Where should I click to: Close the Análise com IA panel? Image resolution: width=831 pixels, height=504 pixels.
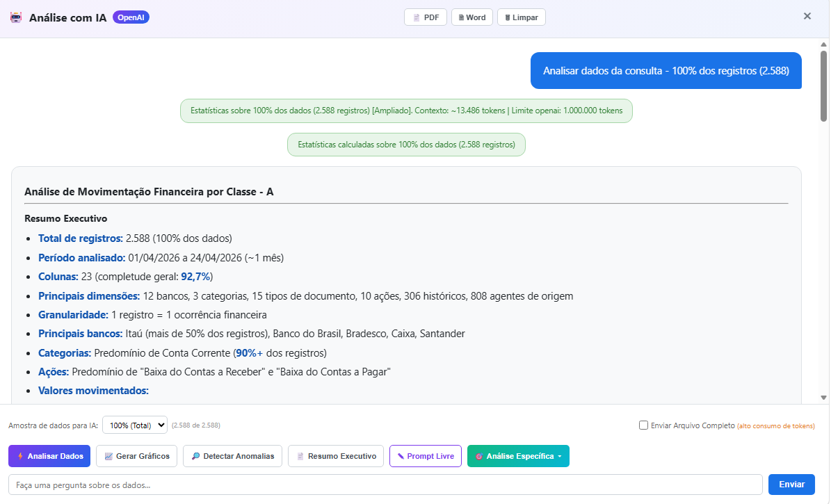(807, 17)
